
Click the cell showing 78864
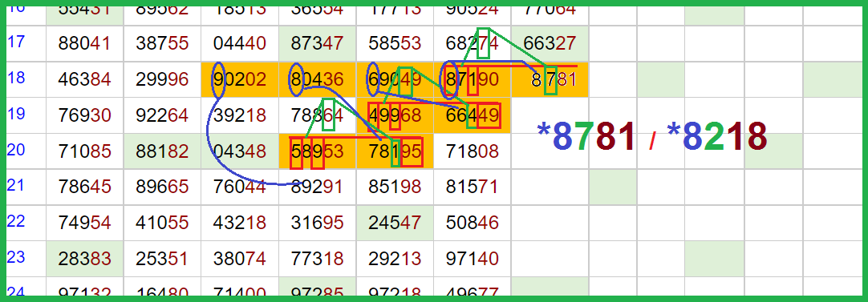tap(317, 115)
